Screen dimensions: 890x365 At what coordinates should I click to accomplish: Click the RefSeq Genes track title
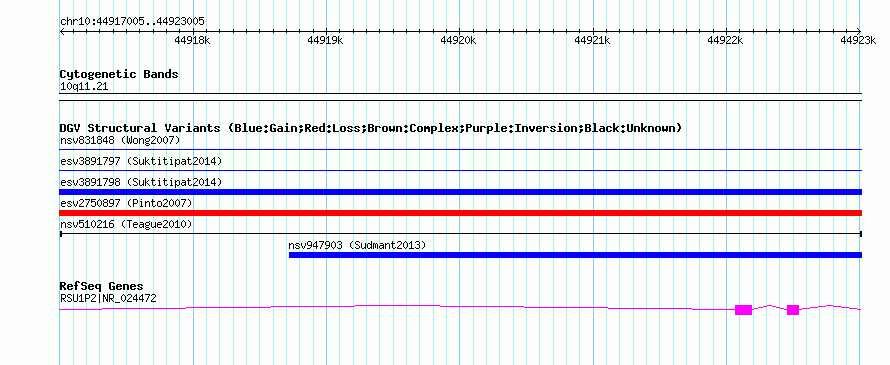click(101, 286)
